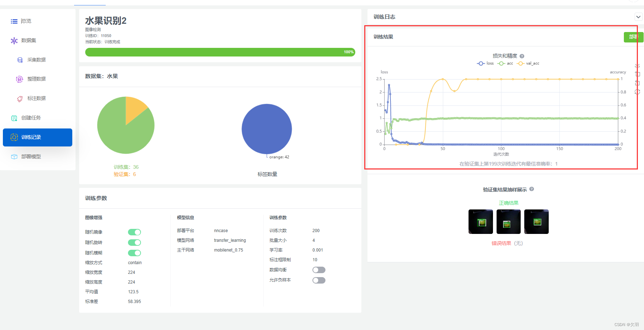Screen dimensions: 644x330
Task: Toggle the acc legend marker
Action: [501, 63]
